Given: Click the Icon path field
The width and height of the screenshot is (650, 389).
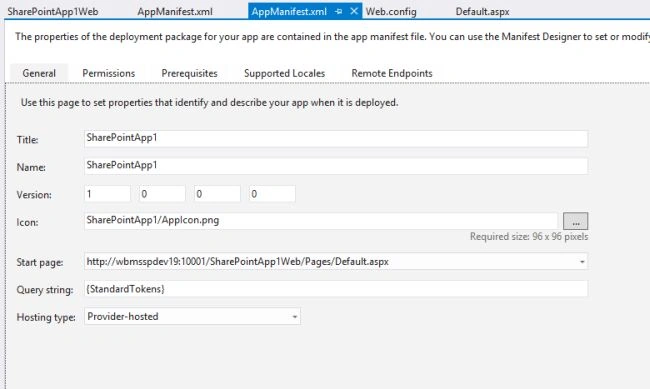Looking at the screenshot, I should (x=321, y=221).
